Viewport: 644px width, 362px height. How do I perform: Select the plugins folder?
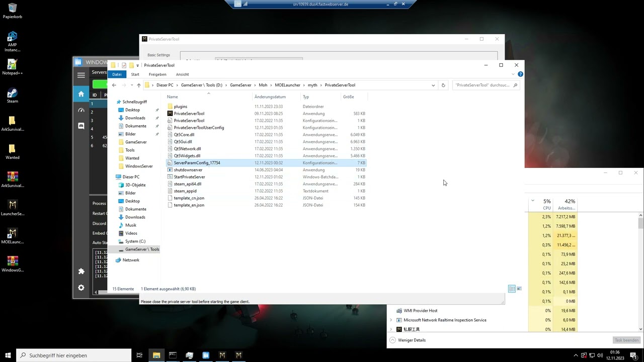[180, 107]
